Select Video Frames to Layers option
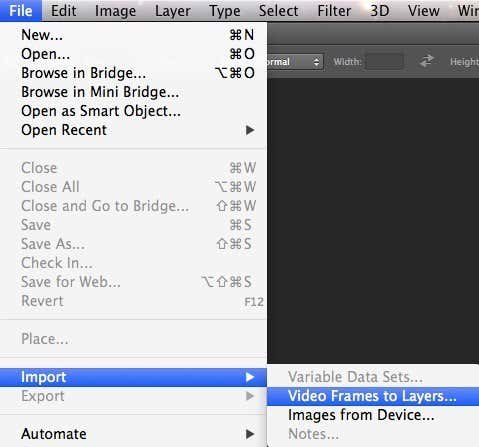This screenshot has width=479, height=447. point(373,396)
